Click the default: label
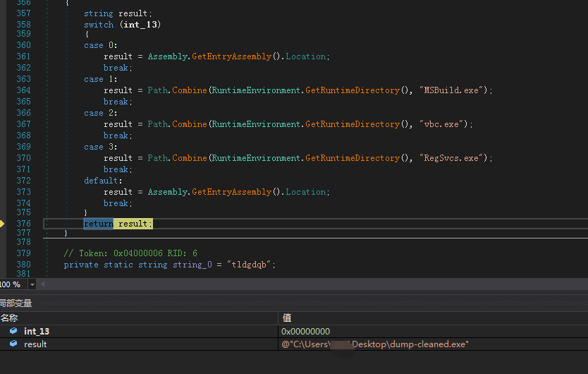Viewport: 588px width, 374px height. click(103, 181)
